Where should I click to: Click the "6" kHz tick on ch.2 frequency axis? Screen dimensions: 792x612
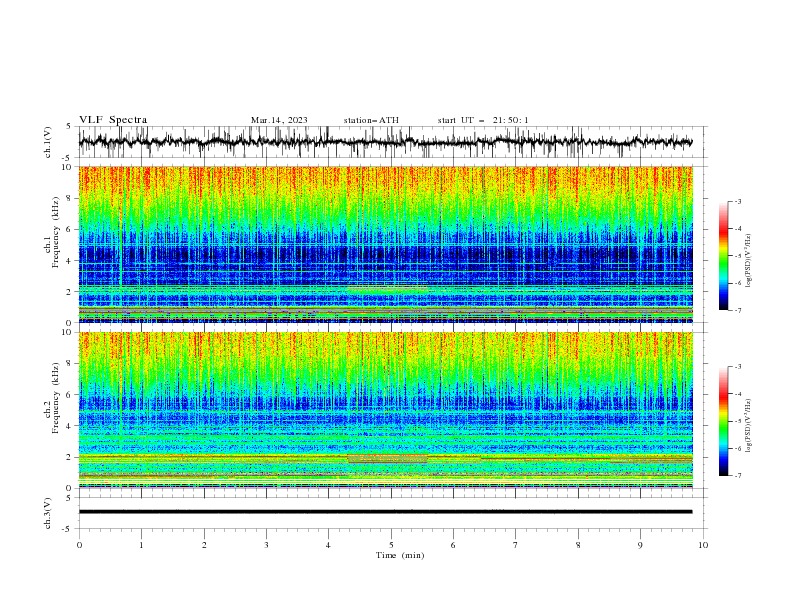coord(69,395)
